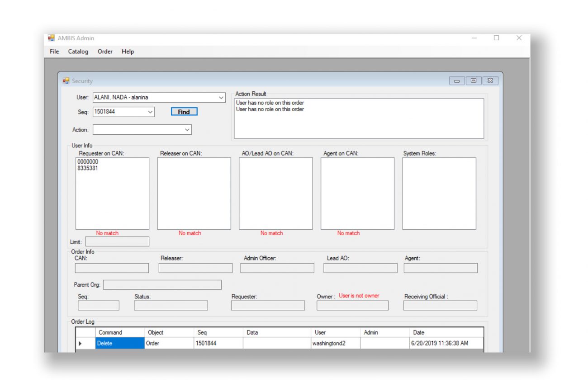Image resolution: width=588 pixels, height=392 pixels.
Task: Expand the Action dropdown list
Action: pyautogui.click(x=187, y=130)
